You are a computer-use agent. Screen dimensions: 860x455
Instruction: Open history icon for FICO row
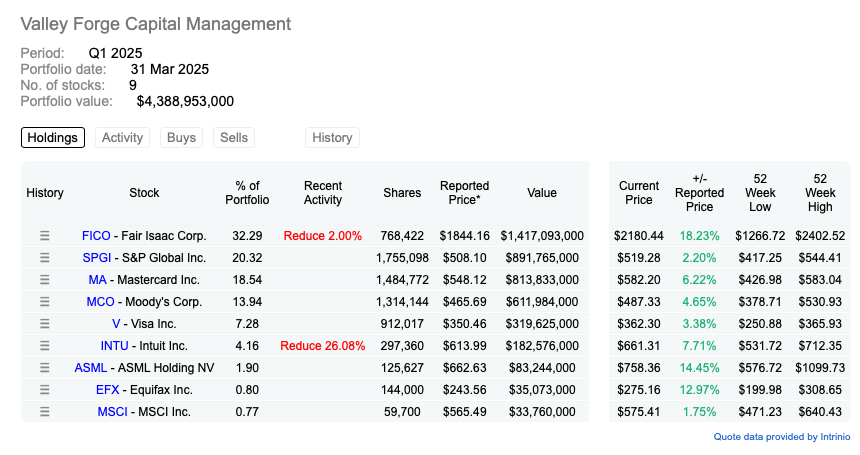coord(44,236)
